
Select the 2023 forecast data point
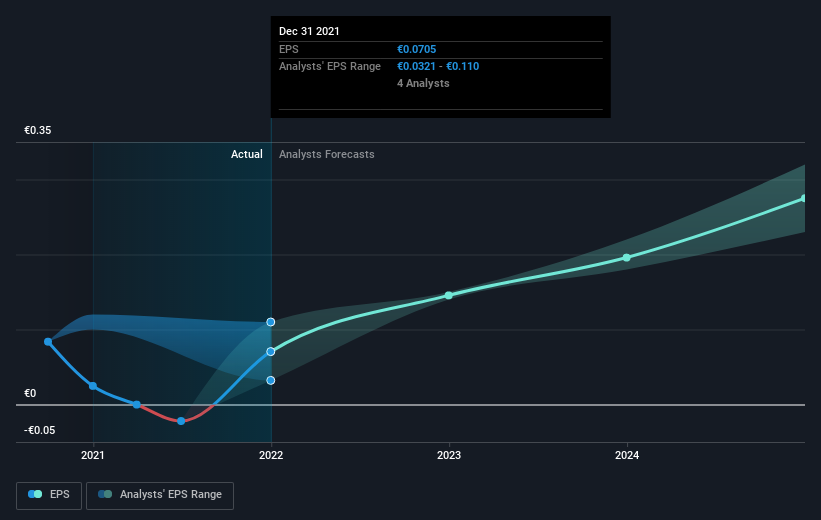point(449,295)
